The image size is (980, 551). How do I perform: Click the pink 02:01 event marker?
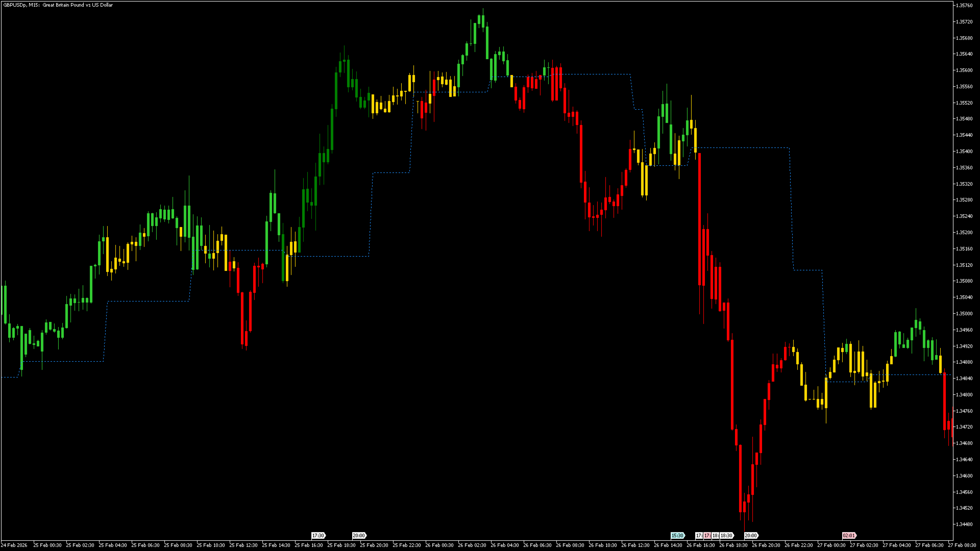[x=848, y=536]
